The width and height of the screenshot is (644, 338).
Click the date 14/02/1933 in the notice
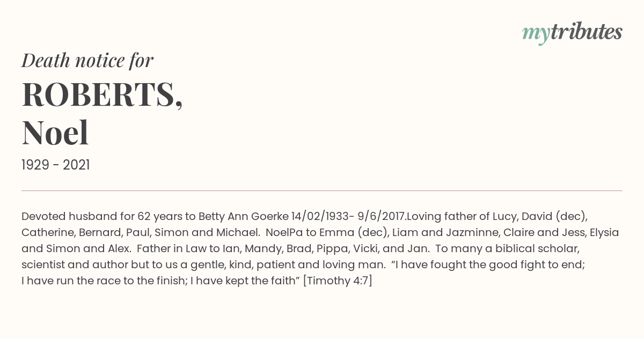pyautogui.click(x=320, y=217)
